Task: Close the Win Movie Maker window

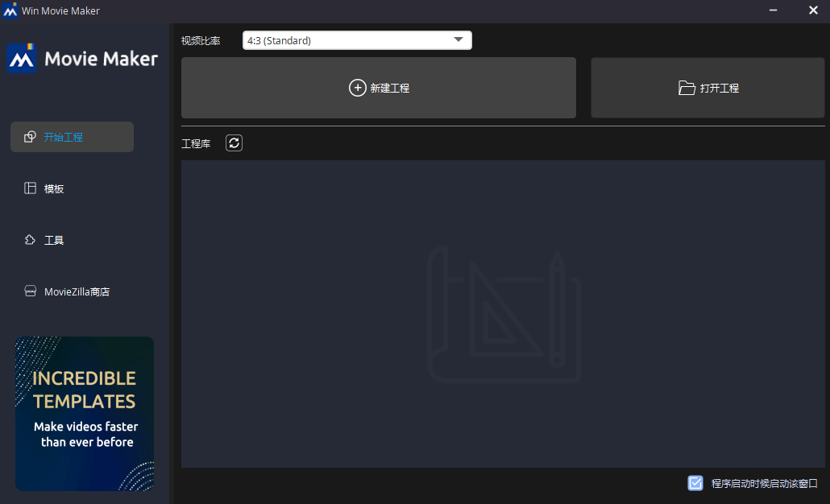Action: (x=813, y=10)
